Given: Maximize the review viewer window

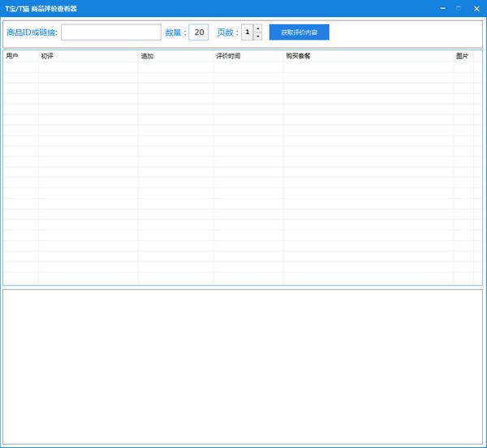Looking at the screenshot, I should click(x=459, y=7).
